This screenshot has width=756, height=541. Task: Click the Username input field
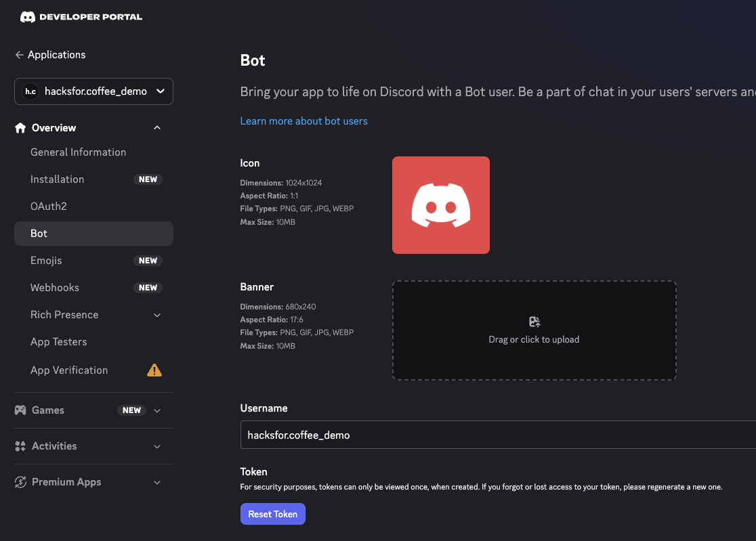498,435
